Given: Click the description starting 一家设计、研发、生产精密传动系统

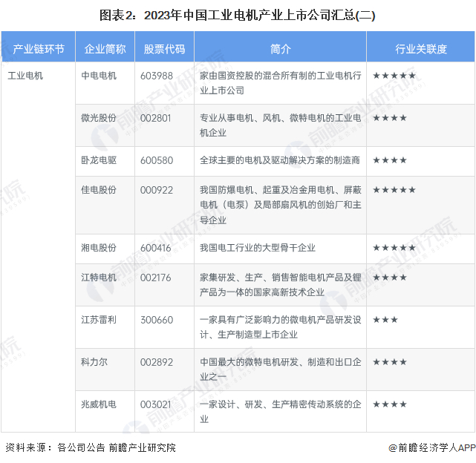Looking at the screenshot, I should pyautogui.click(x=280, y=411).
